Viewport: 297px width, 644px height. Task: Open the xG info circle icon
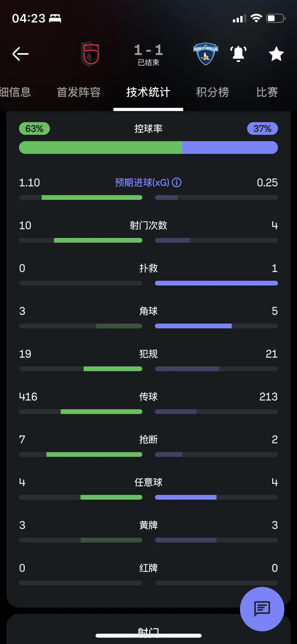point(177,182)
